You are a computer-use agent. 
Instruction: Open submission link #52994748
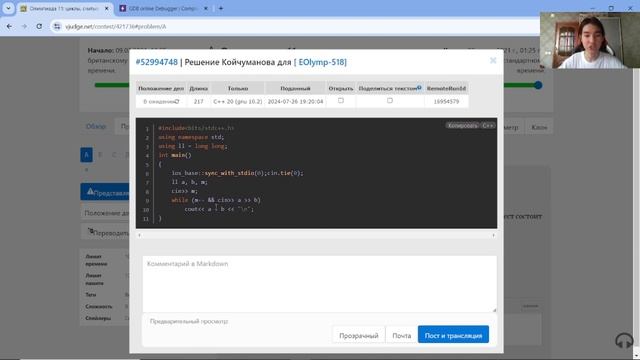click(157, 62)
